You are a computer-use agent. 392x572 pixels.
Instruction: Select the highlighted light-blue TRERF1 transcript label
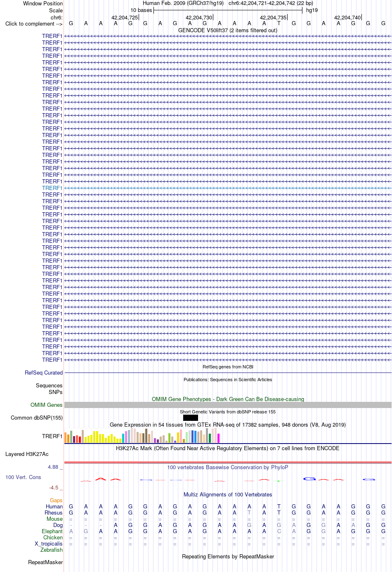point(52,188)
